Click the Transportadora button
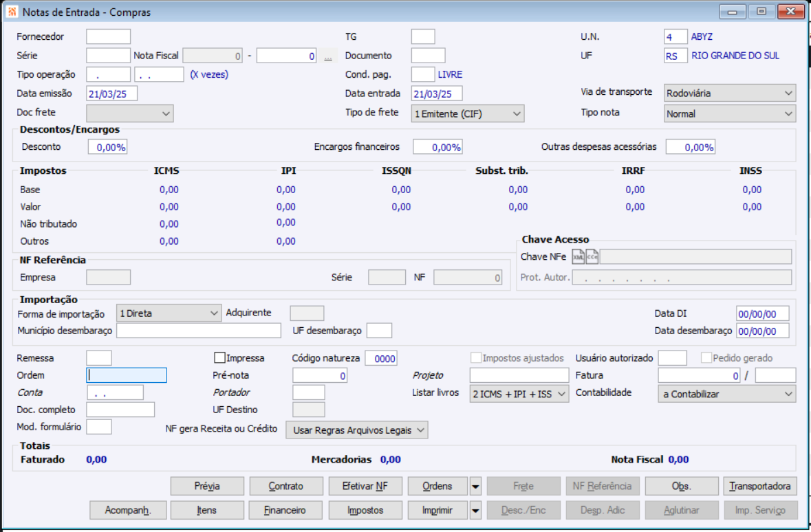This screenshot has height=532, width=811. point(760,487)
